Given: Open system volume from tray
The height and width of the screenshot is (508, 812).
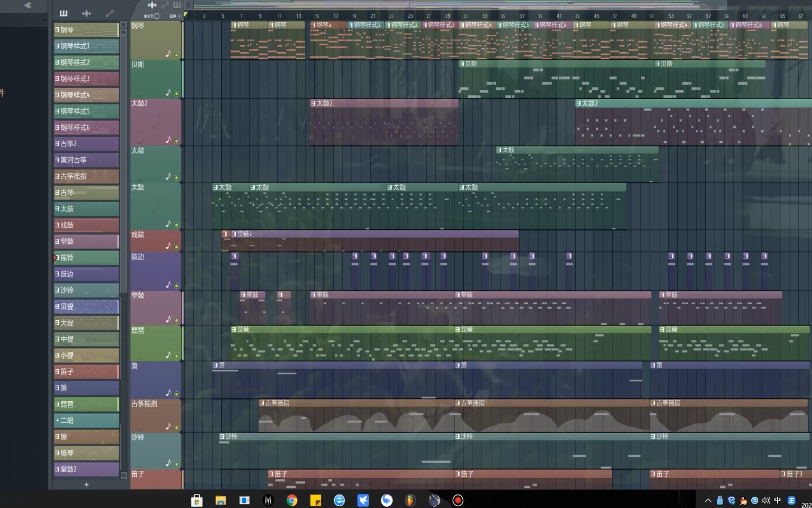Looking at the screenshot, I should point(766,500).
